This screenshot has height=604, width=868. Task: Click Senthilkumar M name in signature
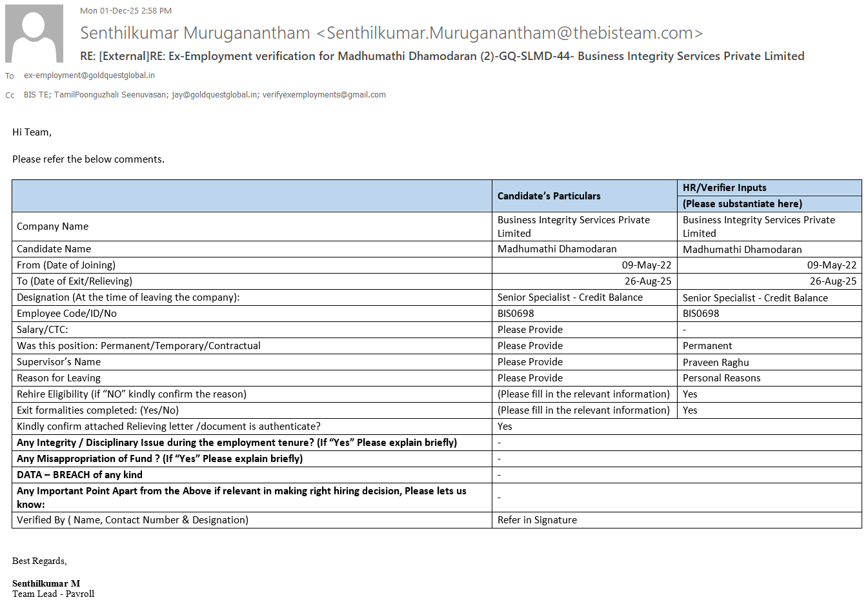(x=46, y=583)
